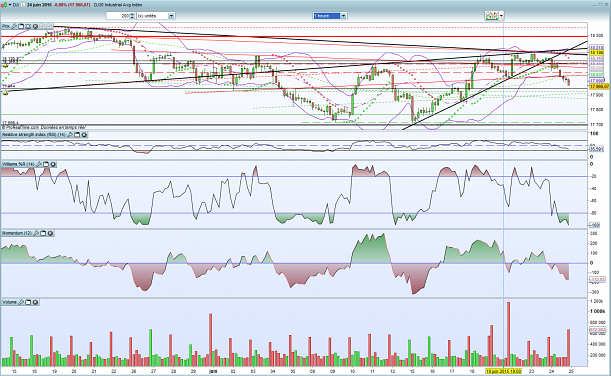Remove the Volume panel with its X icon
This screenshot has height=376, width=611.
[35, 302]
